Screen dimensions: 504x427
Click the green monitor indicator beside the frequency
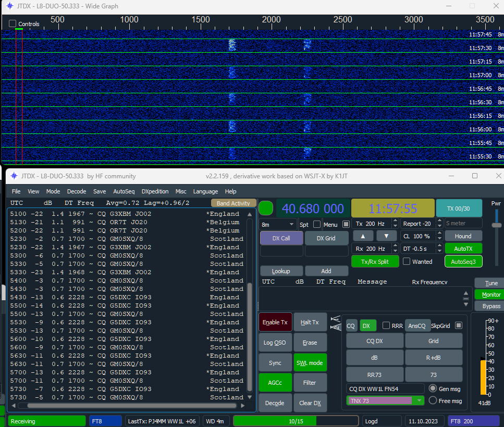[265, 208]
